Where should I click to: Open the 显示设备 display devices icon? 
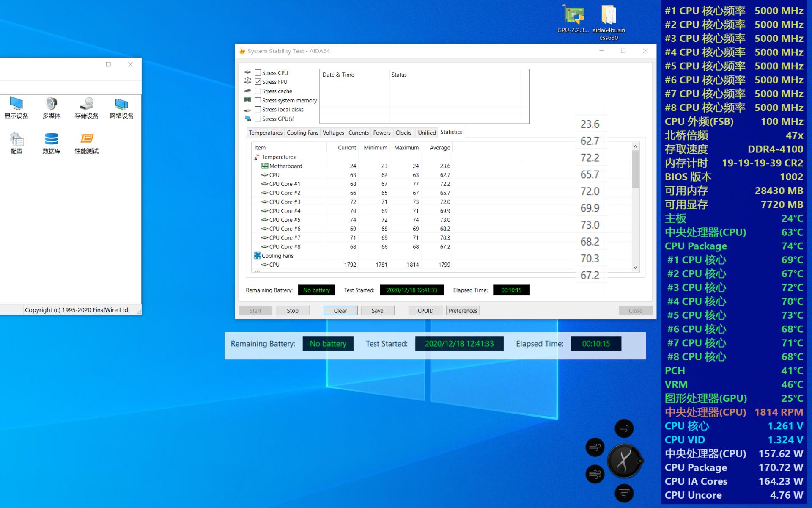click(16, 108)
